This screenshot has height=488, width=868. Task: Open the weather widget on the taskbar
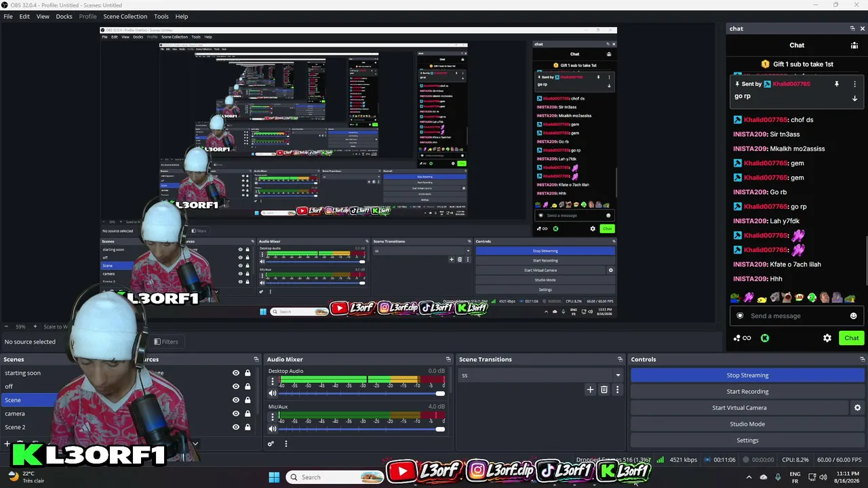pyautogui.click(x=25, y=477)
